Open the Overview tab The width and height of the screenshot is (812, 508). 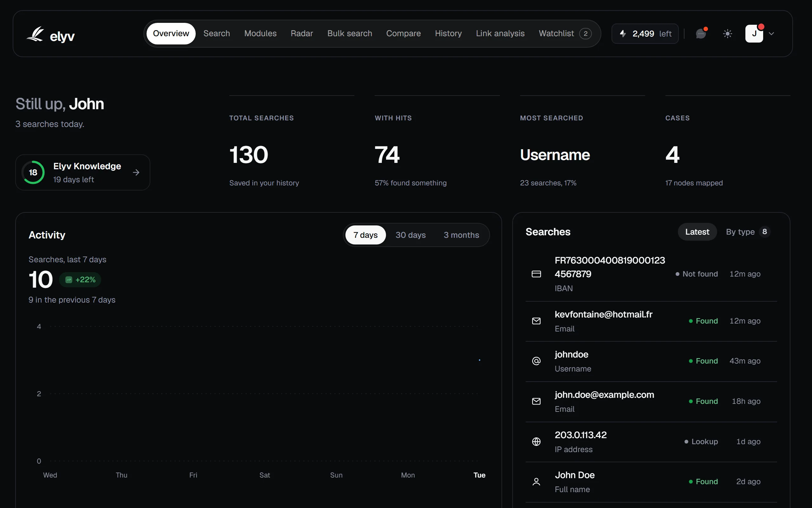171,34
